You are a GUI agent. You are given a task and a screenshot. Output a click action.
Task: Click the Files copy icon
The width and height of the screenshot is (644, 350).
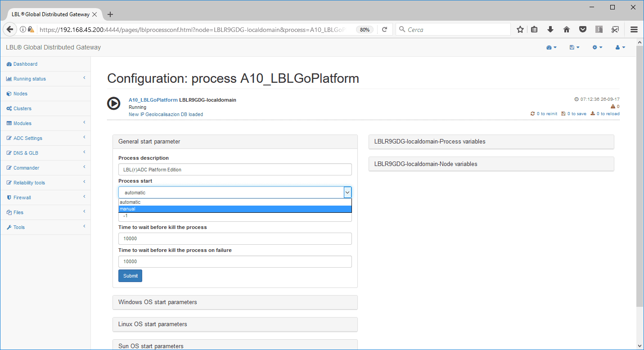(x=9, y=212)
